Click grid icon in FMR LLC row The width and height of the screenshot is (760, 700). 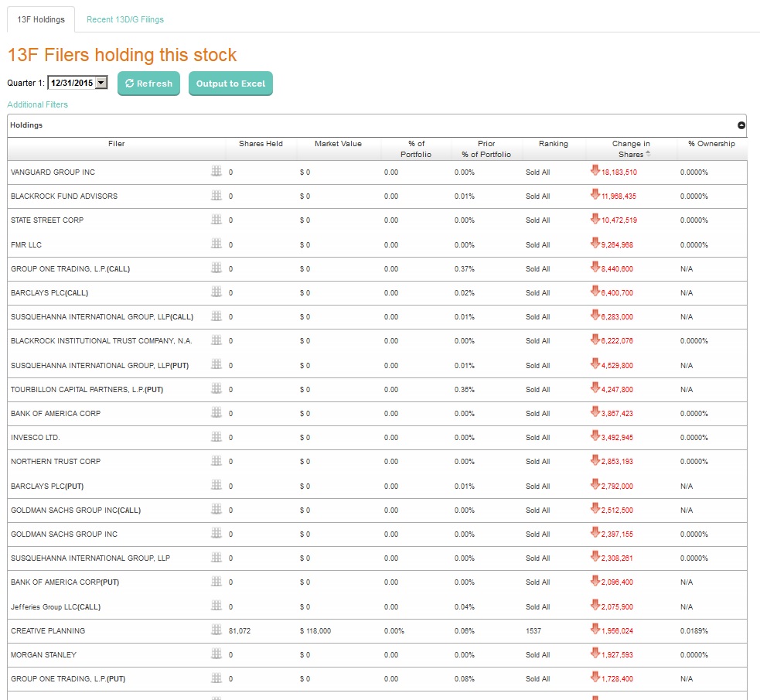click(x=216, y=244)
